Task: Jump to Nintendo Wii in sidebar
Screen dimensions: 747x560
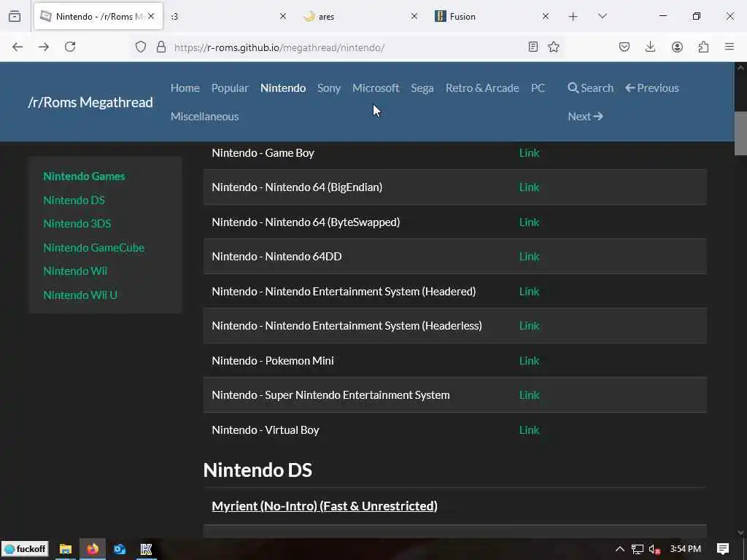Action: click(x=75, y=271)
